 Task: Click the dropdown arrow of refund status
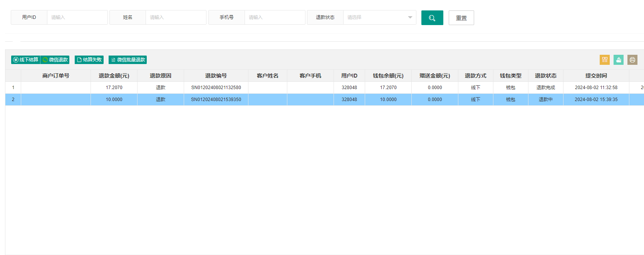[410, 17]
